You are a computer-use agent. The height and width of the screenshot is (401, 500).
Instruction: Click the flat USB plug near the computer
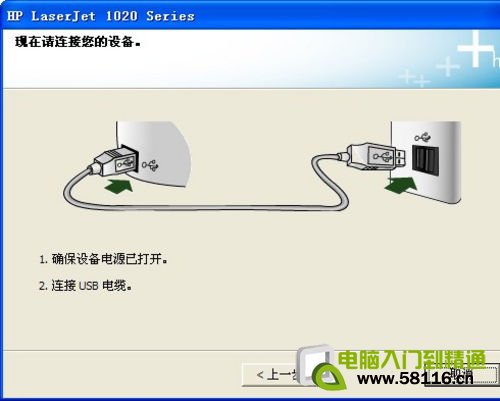tap(374, 156)
